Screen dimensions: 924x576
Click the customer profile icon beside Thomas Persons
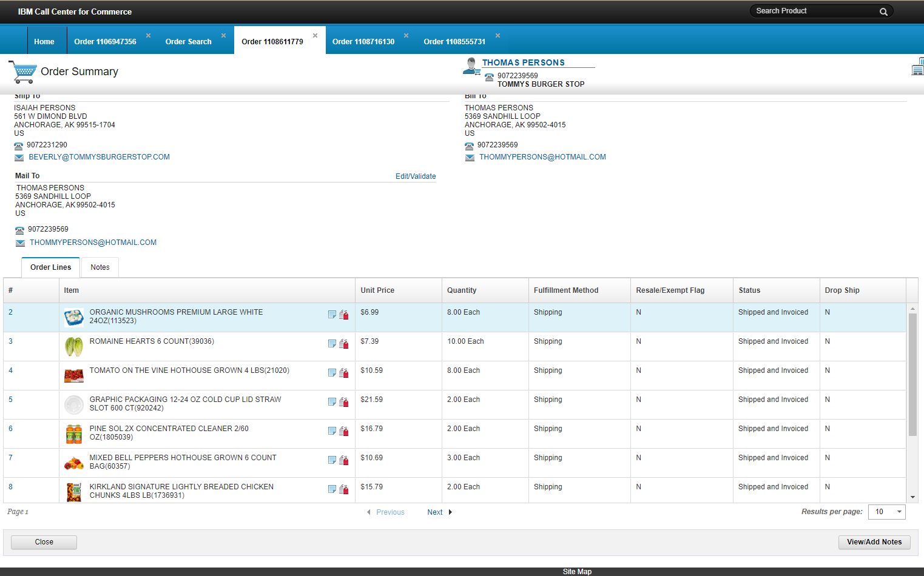(471, 66)
